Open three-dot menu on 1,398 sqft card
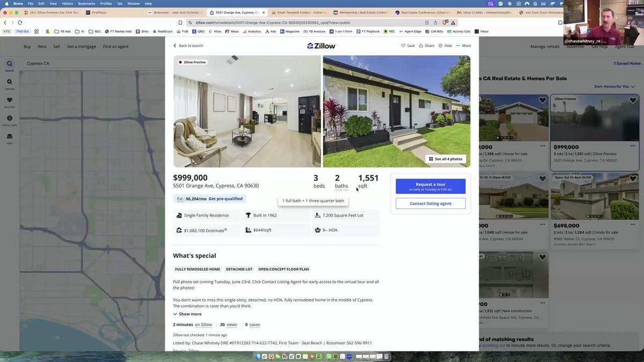This screenshot has height=362, width=644. (543, 146)
